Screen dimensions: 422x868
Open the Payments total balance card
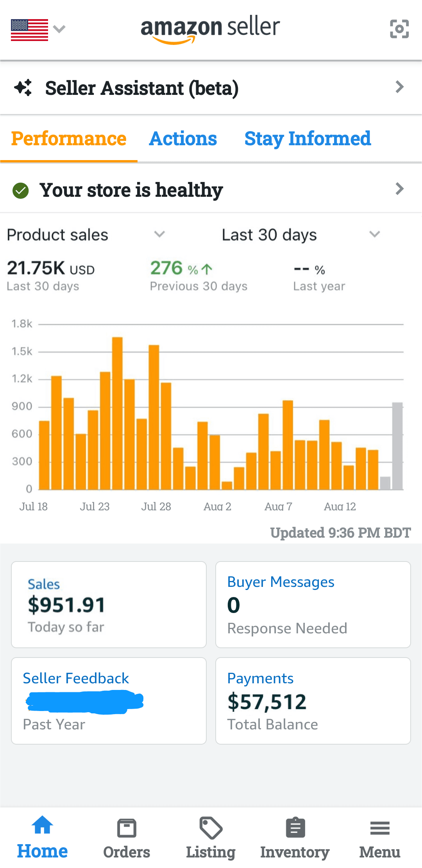(313, 701)
